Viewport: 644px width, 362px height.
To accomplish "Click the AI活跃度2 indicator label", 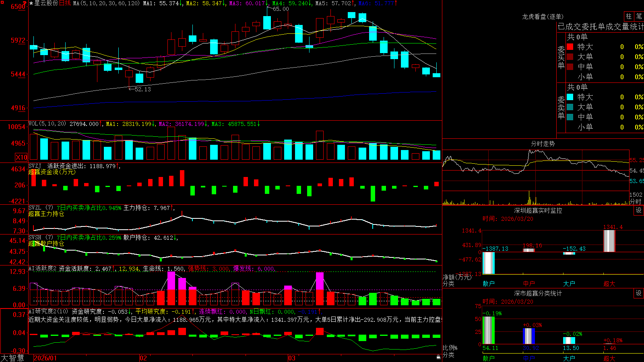I will click(43, 268).
